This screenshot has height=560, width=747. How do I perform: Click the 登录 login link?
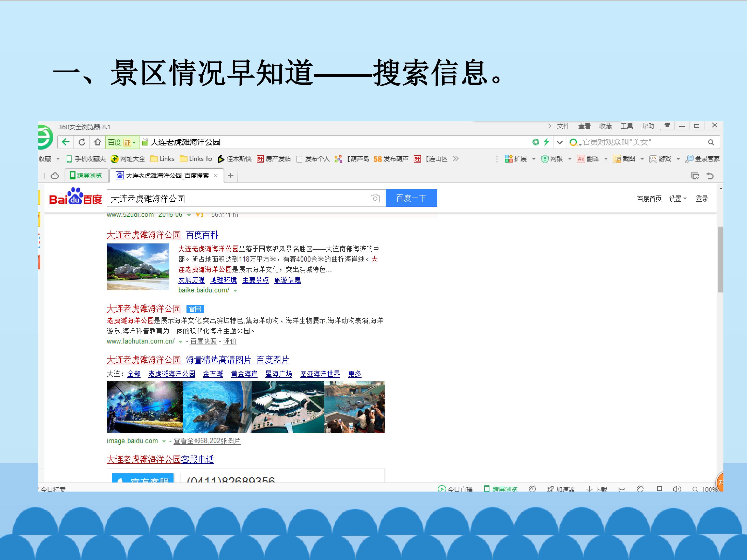click(702, 199)
